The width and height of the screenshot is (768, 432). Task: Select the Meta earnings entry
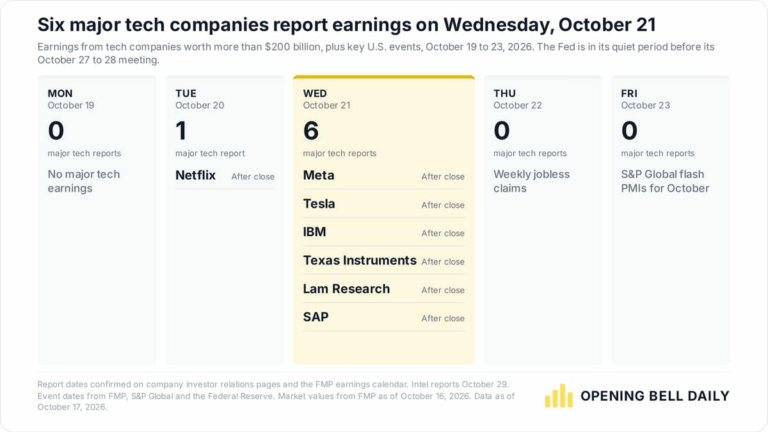click(x=384, y=175)
